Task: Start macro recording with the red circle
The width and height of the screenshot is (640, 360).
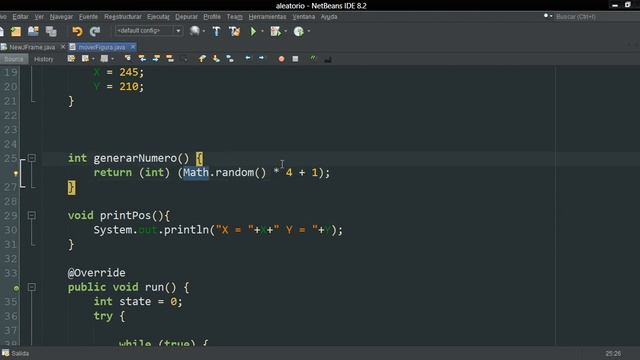Action: tap(281, 59)
